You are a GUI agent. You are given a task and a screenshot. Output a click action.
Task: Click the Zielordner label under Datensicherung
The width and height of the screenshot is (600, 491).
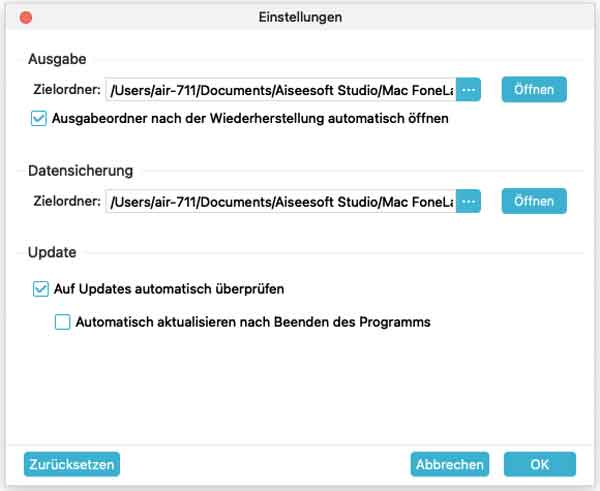tap(67, 201)
